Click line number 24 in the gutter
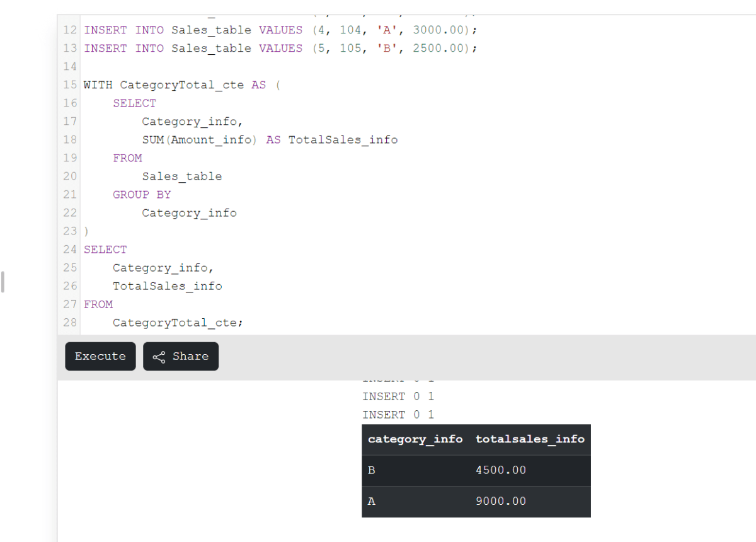The width and height of the screenshot is (756, 542). click(69, 249)
